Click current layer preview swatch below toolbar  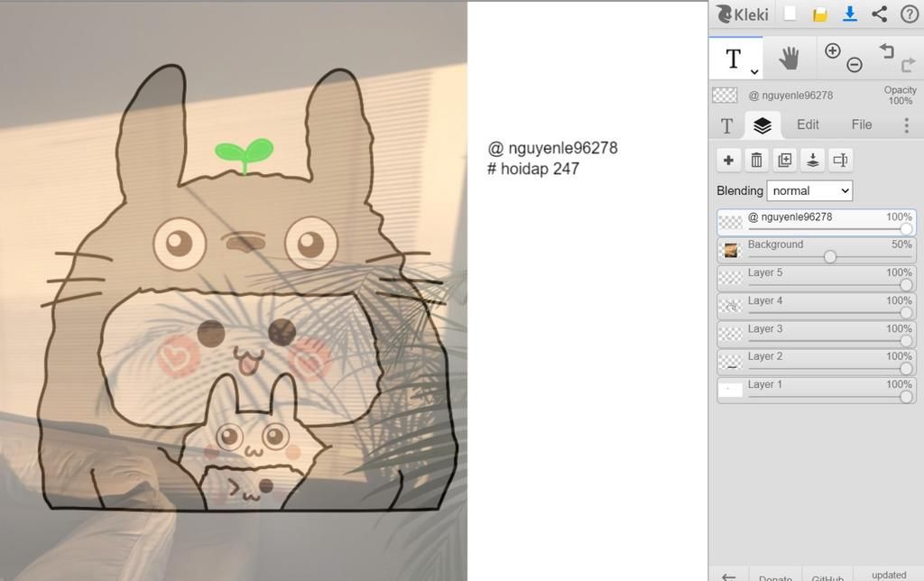(725, 95)
